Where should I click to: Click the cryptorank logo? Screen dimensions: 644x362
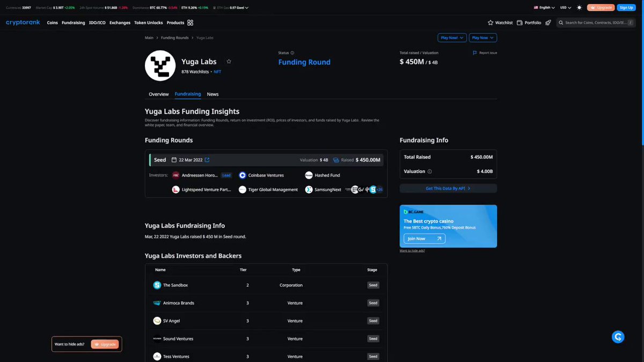point(24,23)
